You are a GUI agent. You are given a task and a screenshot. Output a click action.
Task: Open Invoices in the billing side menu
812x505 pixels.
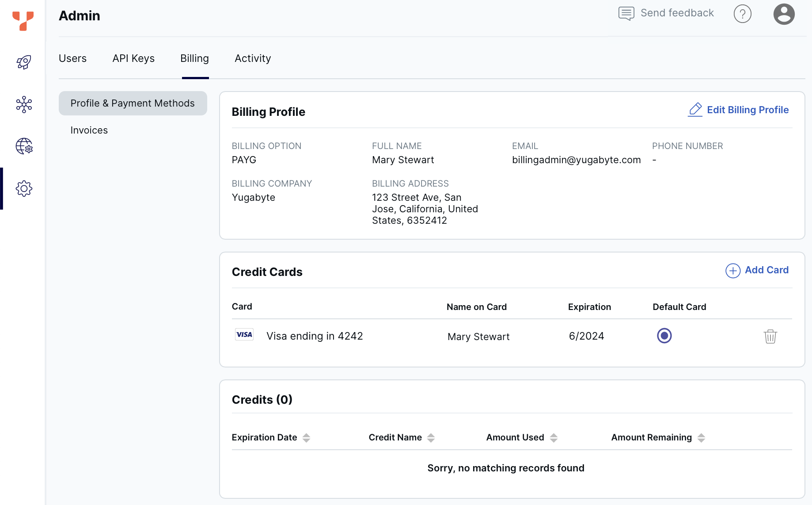(89, 130)
